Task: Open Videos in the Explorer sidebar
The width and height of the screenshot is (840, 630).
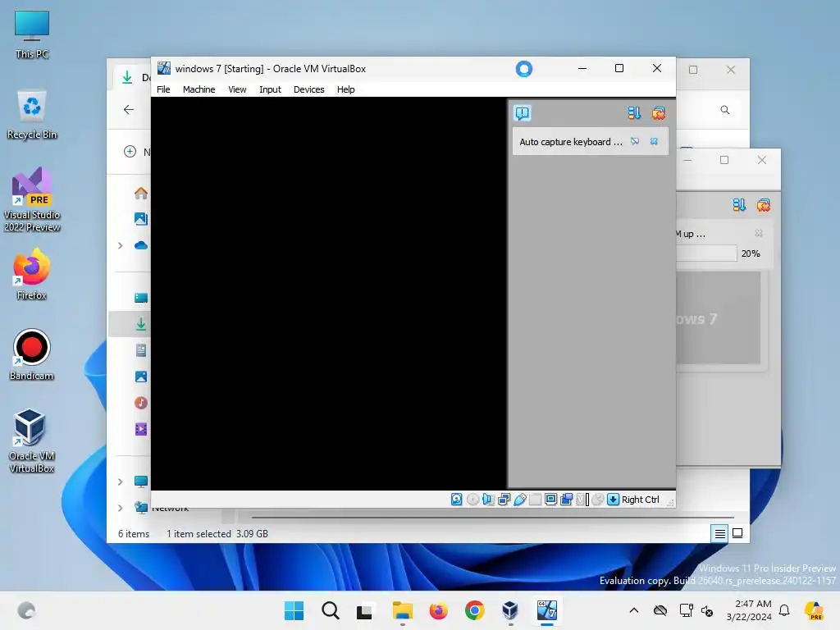Action: pyautogui.click(x=141, y=429)
